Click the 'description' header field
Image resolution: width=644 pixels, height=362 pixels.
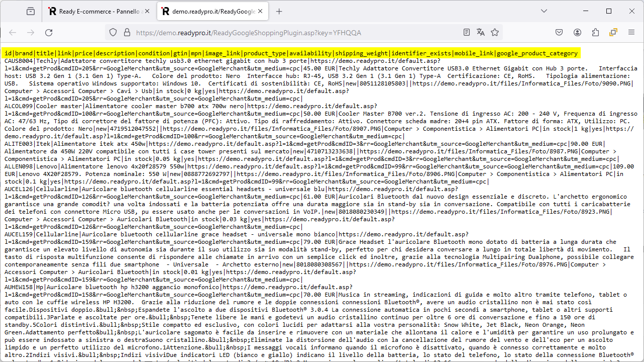click(116, 53)
